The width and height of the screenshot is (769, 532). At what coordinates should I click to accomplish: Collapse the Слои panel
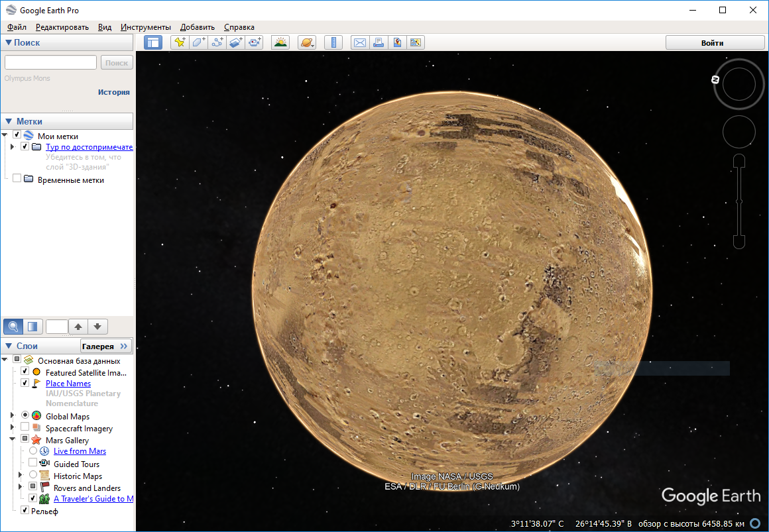pyautogui.click(x=9, y=346)
